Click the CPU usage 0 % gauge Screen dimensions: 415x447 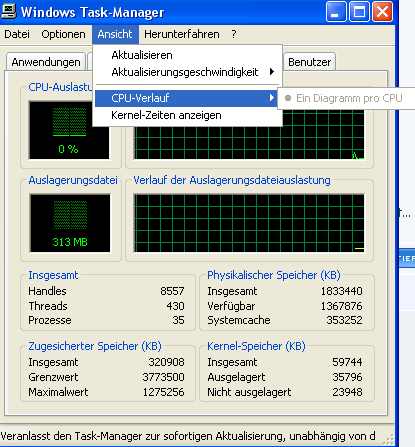pos(69,130)
